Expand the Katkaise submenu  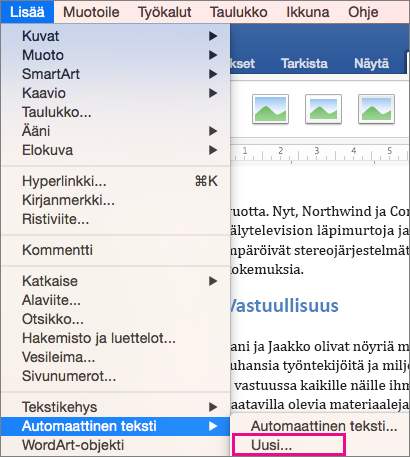(115, 281)
